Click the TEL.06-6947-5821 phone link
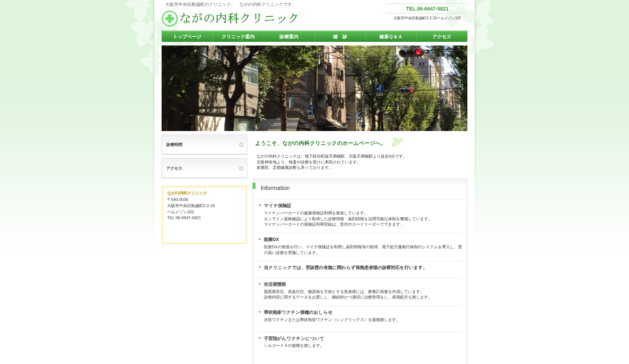The height and width of the screenshot is (364, 629). tap(427, 9)
